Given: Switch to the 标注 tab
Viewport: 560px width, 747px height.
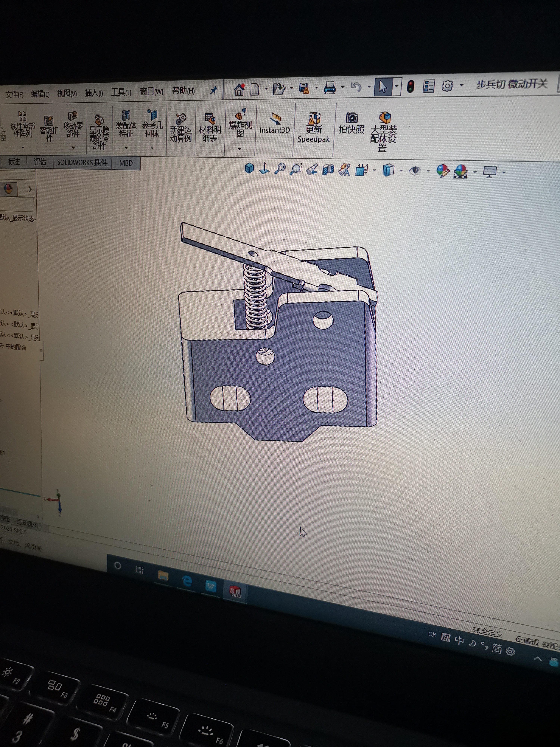Looking at the screenshot, I should point(14,162).
